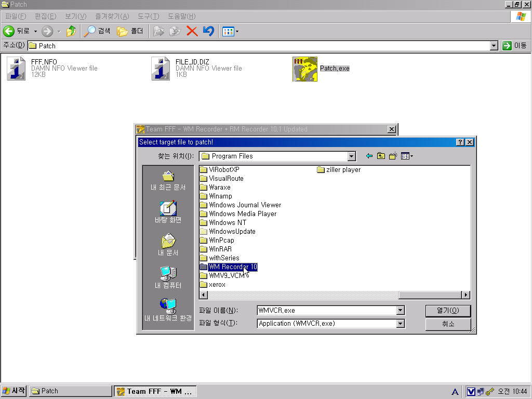Expand the file name dropdown arrow
Viewport: 532px width, 399px height.
(401, 310)
